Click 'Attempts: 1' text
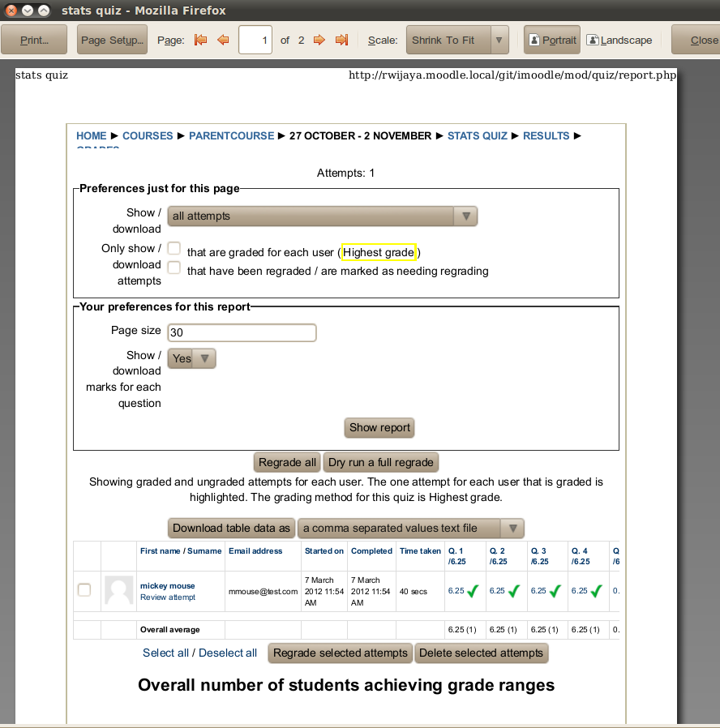Screen dimensions: 720x728 [x=345, y=173]
